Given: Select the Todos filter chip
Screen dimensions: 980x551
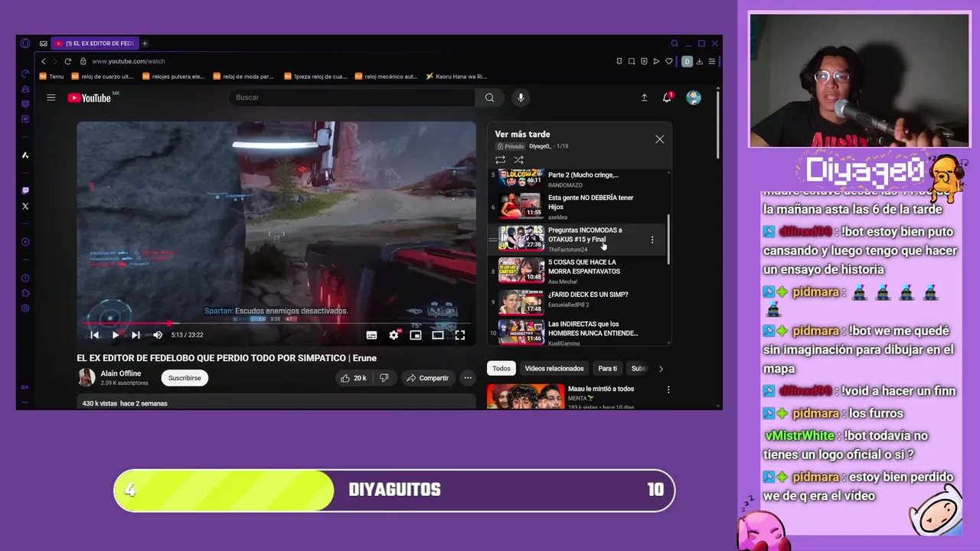Looking at the screenshot, I should click(501, 368).
